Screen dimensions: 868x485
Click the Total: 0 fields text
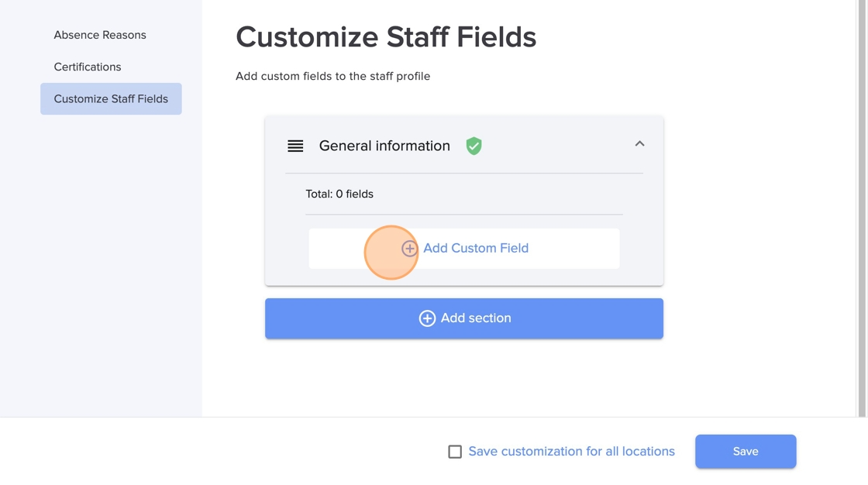tap(339, 194)
